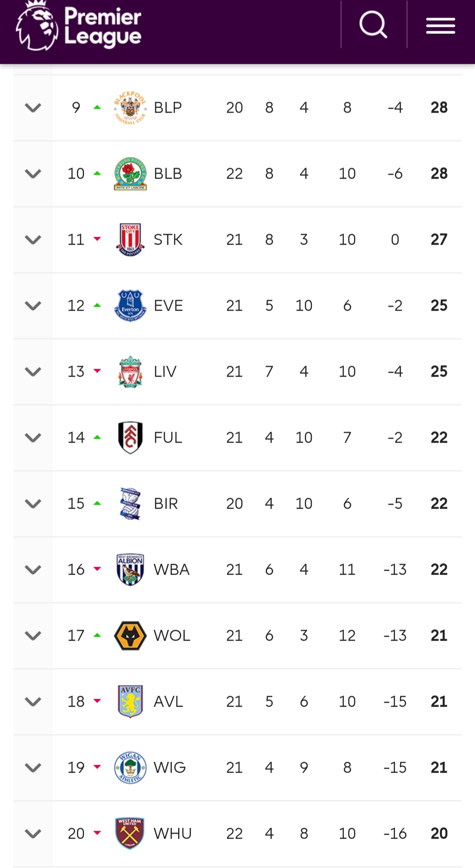Click the Everton club crest
Viewport: 475px width, 868px height.
click(130, 306)
